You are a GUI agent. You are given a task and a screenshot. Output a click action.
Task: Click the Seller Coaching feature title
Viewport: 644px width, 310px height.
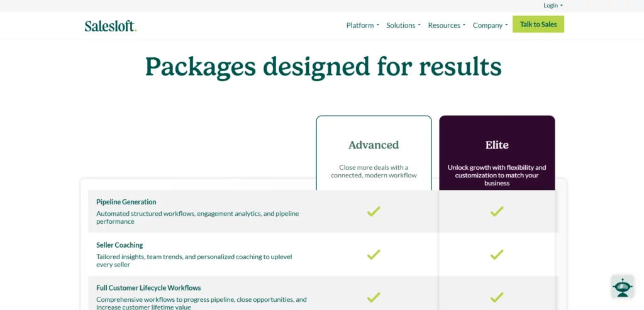coord(119,245)
